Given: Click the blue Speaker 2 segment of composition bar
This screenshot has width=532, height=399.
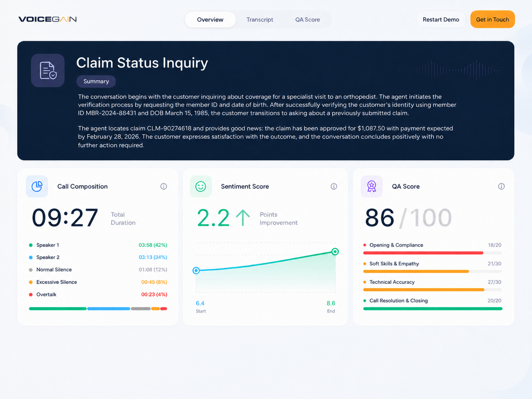Looking at the screenshot, I should 109,309.
